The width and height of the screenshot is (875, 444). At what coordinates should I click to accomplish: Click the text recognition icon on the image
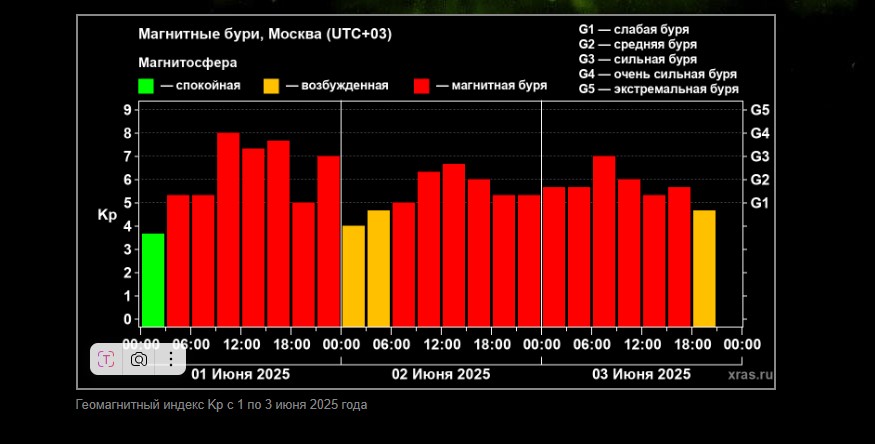pyautogui.click(x=107, y=359)
